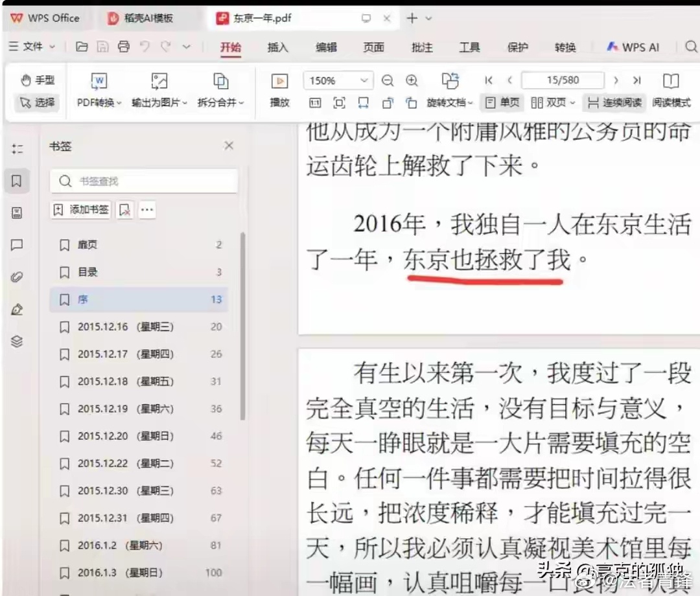The width and height of the screenshot is (700, 596).
Task: Switch to the 页面 ribbon tab
Action: tap(374, 47)
